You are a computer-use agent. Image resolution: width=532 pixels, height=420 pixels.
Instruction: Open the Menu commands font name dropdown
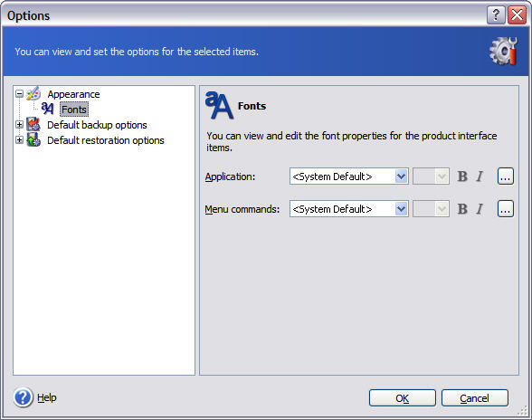(x=401, y=209)
